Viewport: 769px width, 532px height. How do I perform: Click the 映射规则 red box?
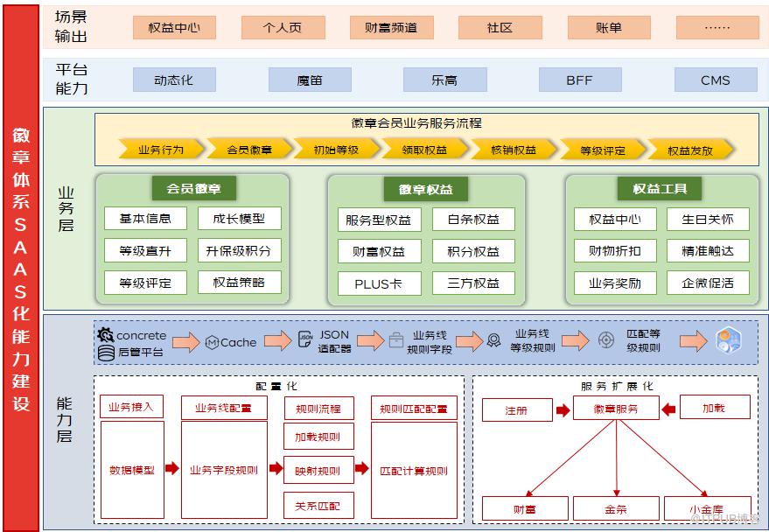(318, 470)
